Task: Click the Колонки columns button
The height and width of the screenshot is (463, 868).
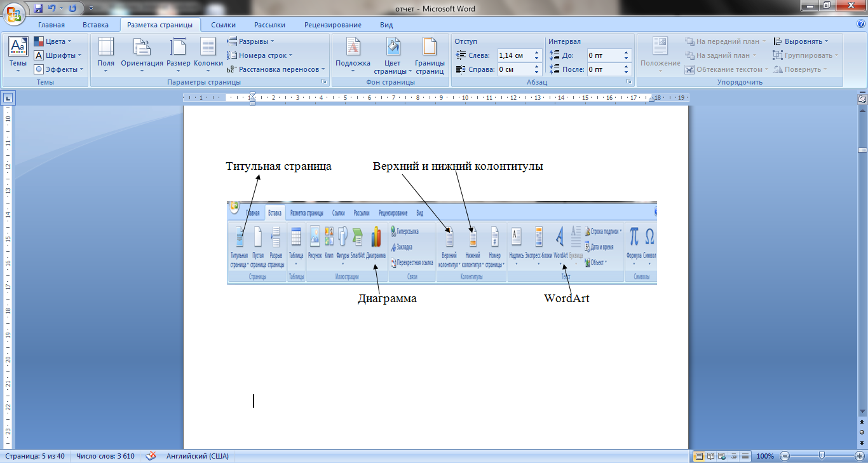Action: pos(208,55)
